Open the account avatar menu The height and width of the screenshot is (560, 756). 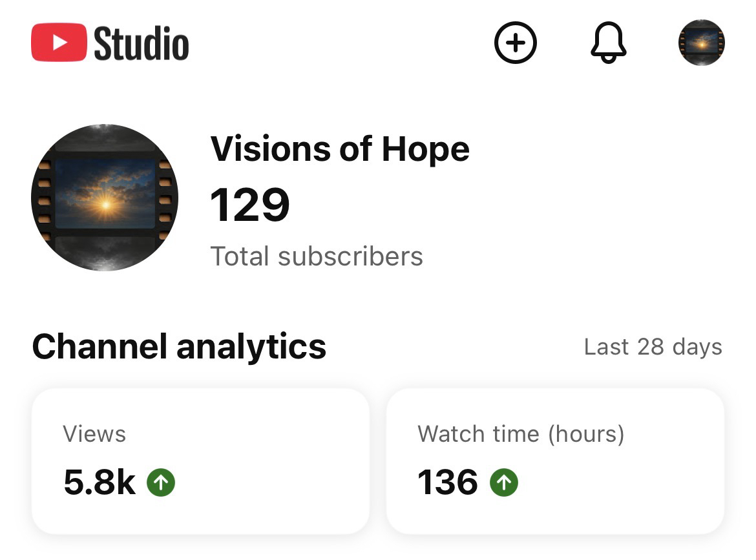coord(701,43)
